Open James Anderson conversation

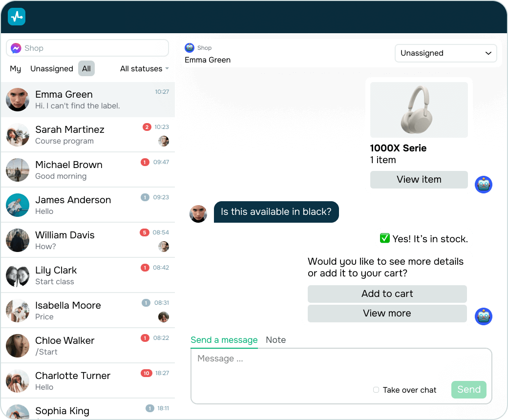88,205
